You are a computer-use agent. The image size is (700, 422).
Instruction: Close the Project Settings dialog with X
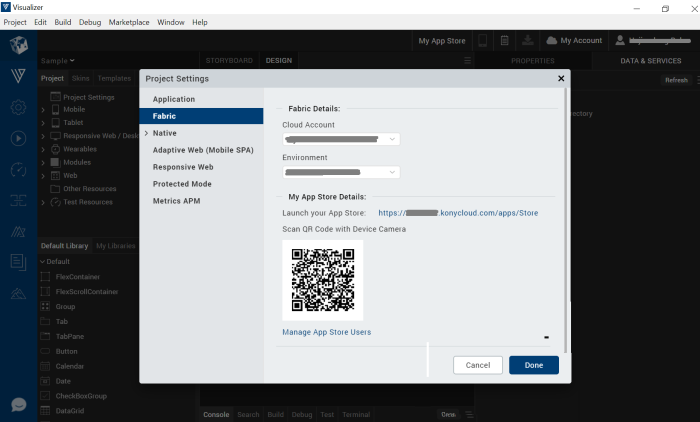(560, 78)
